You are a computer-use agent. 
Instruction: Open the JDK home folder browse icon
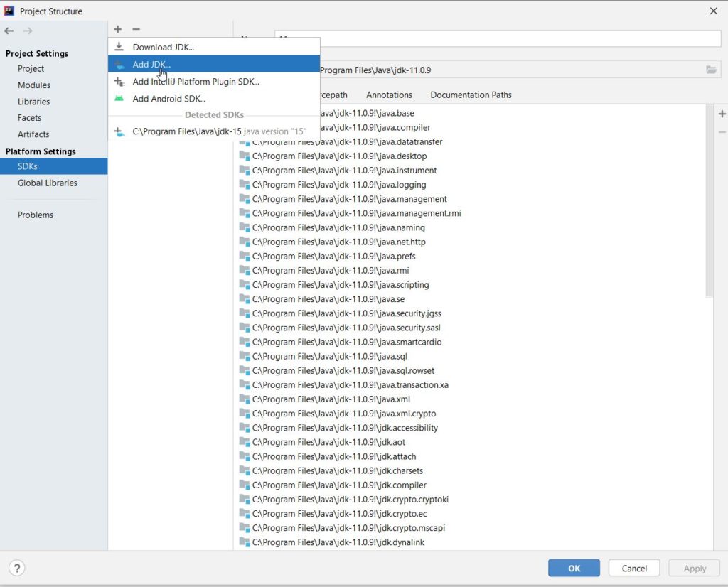[x=710, y=68]
